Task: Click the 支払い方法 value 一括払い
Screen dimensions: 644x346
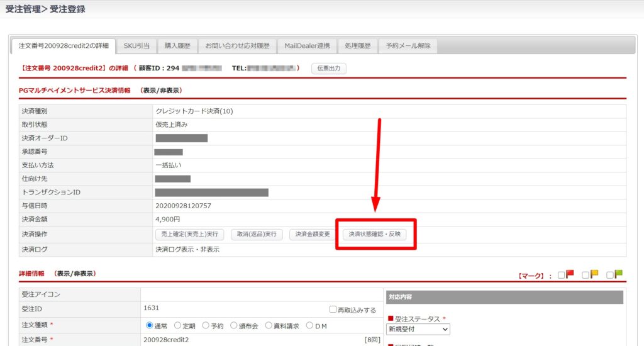Action: [168, 165]
